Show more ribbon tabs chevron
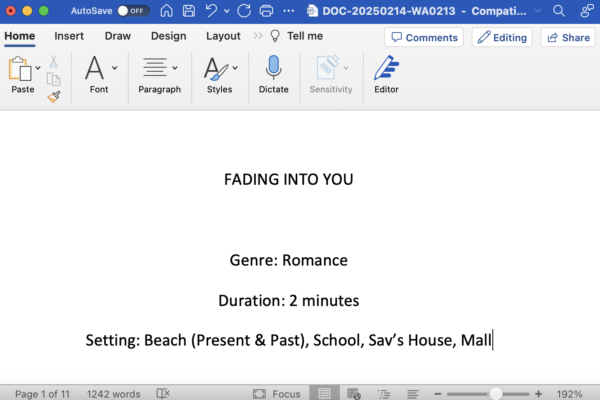600x400 pixels. pyautogui.click(x=258, y=36)
